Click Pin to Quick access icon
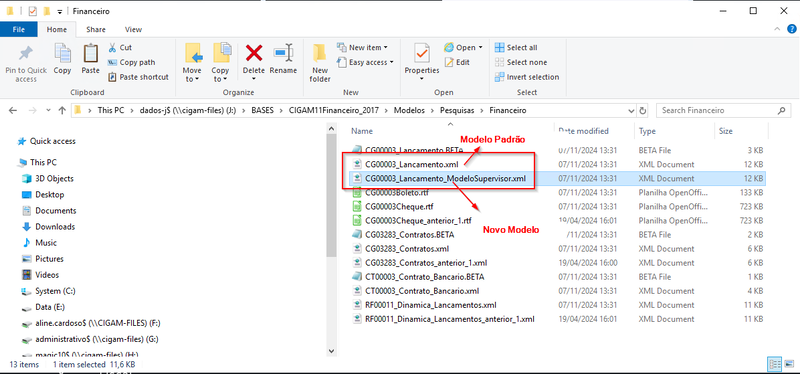 26,53
